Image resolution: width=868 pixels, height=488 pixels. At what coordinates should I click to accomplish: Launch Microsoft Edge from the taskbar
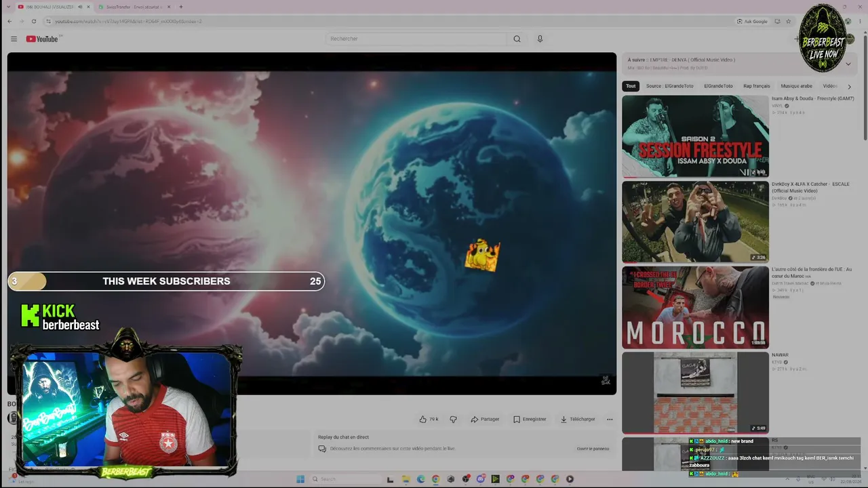[x=420, y=479]
